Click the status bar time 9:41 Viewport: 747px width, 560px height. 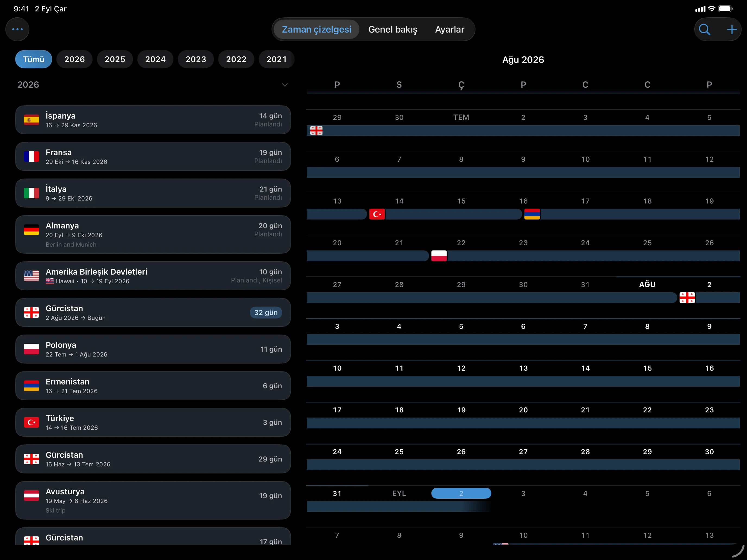click(x=21, y=9)
